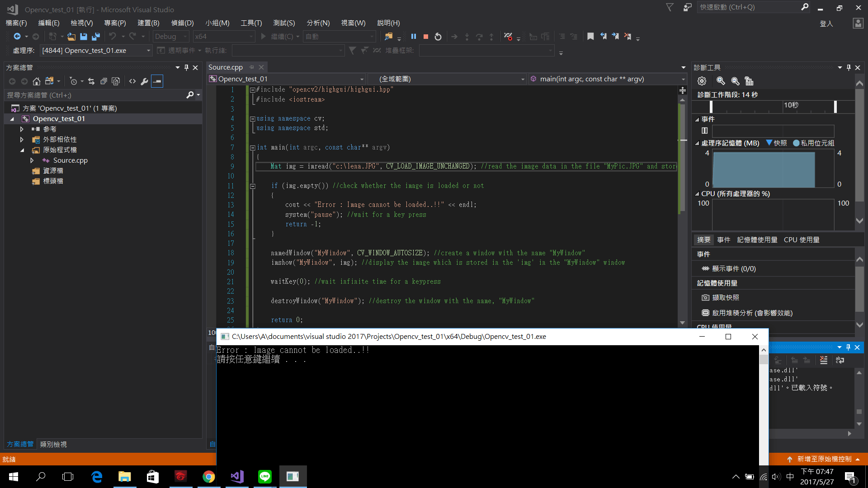This screenshot has height=488, width=868.
Task: Pause debugging with the Pause icon
Action: point(414,36)
